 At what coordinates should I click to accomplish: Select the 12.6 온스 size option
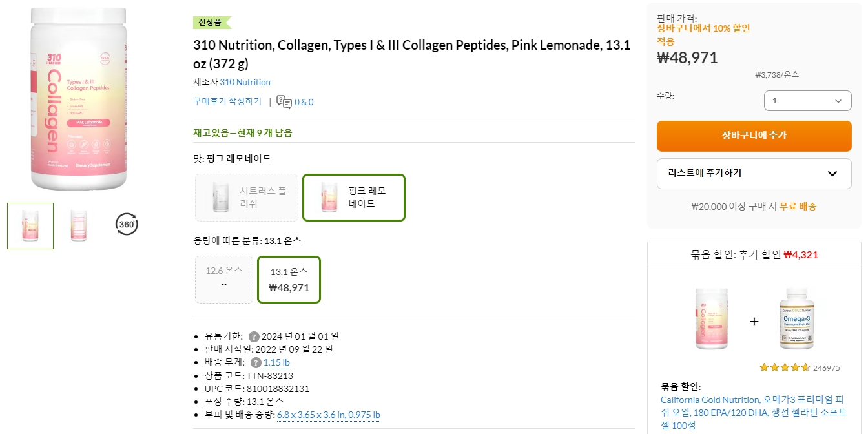224,279
